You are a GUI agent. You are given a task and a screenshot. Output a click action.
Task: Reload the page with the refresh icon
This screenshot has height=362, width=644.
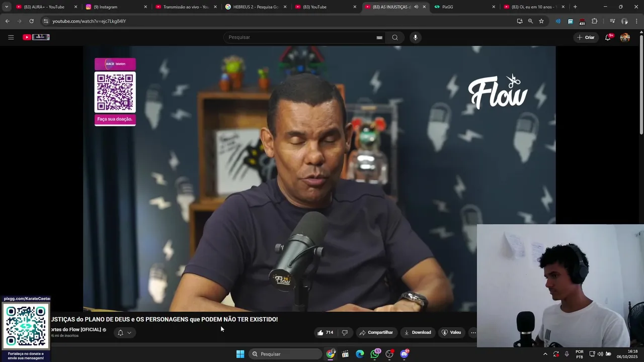point(31,21)
